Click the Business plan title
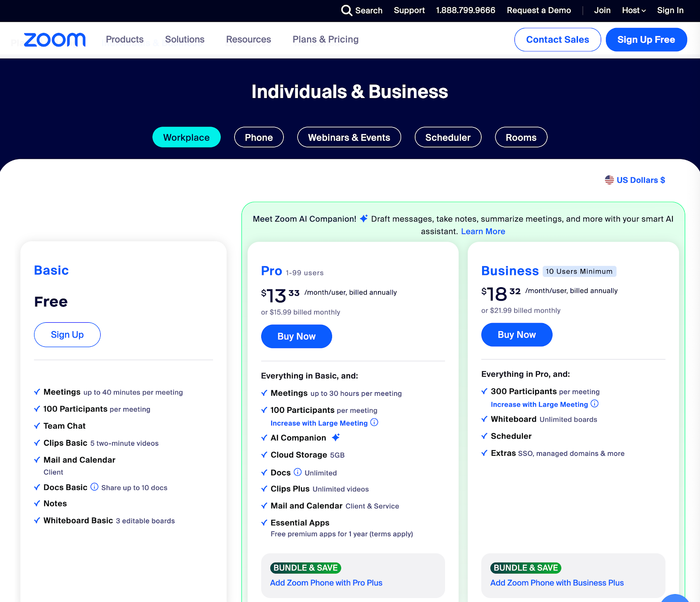This screenshot has width=700, height=602. [510, 271]
